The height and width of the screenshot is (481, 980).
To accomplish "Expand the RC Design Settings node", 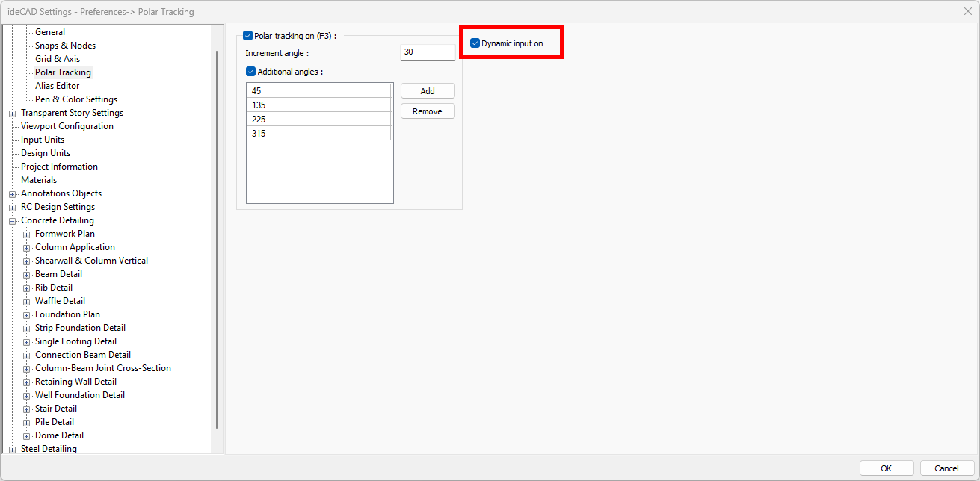I will pyautogui.click(x=13, y=208).
